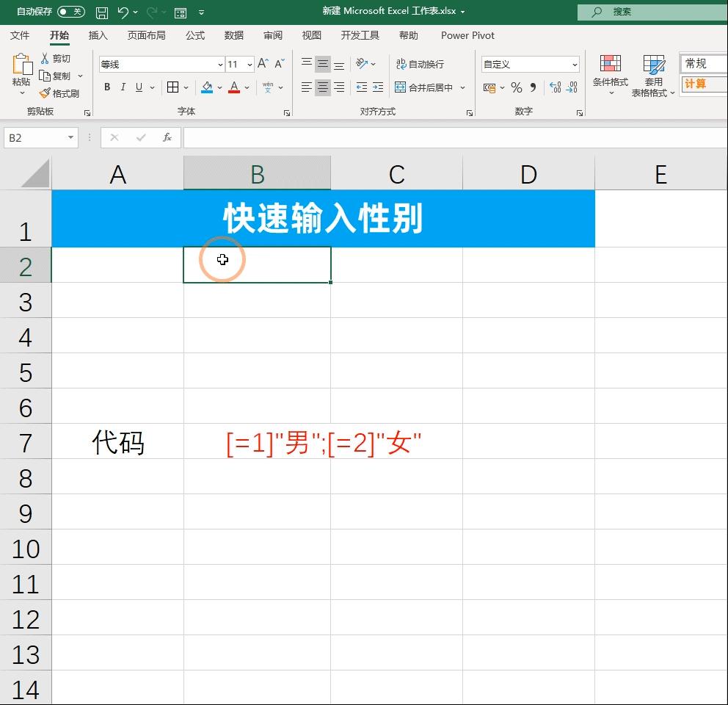
Task: Switch to the 插入 ribbon tab
Action: [98, 35]
